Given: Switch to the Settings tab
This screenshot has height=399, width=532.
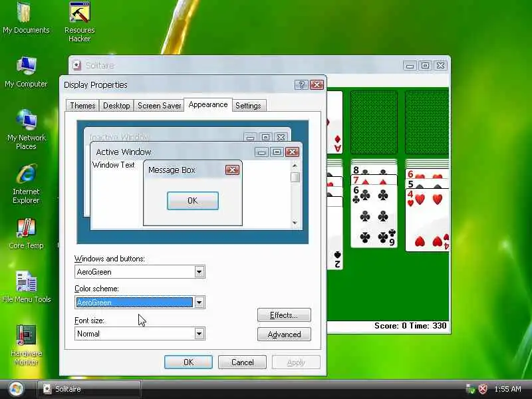Looking at the screenshot, I should click(x=248, y=106).
